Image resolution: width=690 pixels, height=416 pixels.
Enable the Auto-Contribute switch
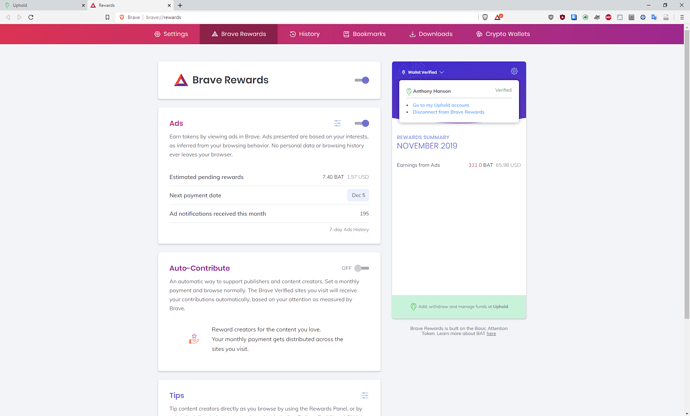362,268
